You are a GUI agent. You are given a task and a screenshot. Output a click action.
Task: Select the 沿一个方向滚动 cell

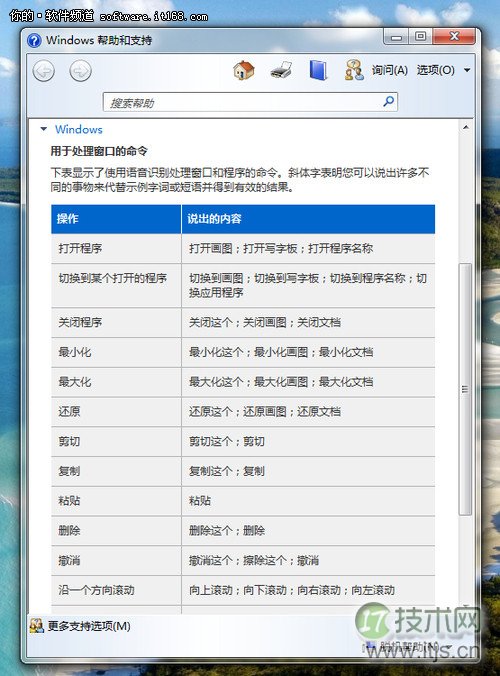pyautogui.click(x=116, y=591)
